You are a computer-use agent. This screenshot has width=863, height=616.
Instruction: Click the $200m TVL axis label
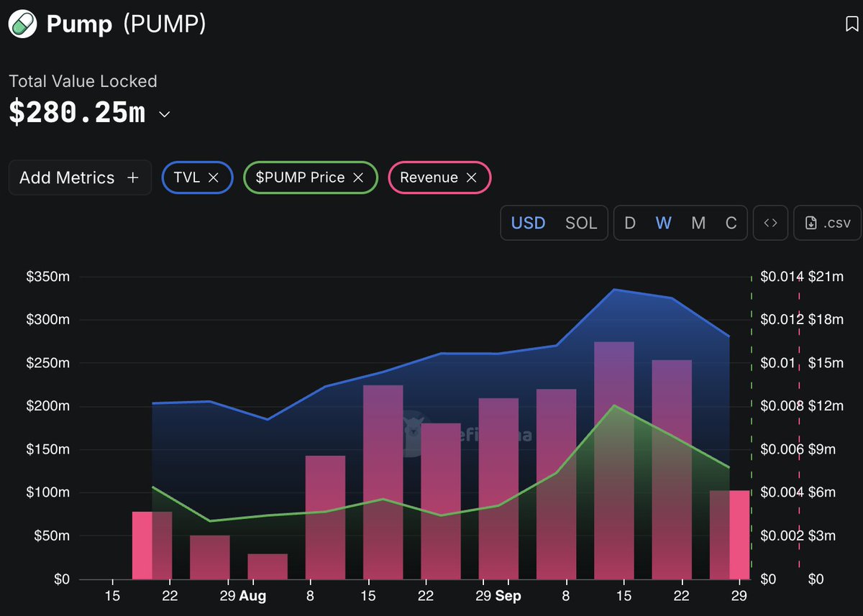(x=48, y=406)
